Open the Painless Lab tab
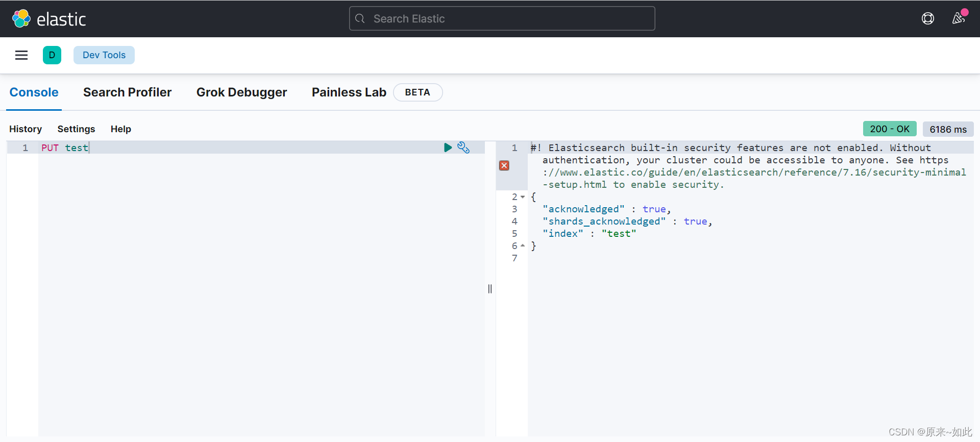The height and width of the screenshot is (442, 980). pyautogui.click(x=349, y=92)
